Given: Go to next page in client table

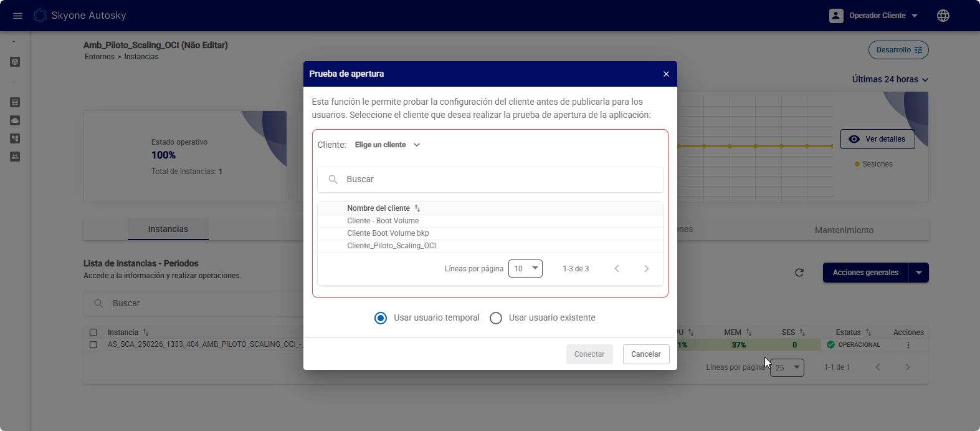Looking at the screenshot, I should click(646, 269).
